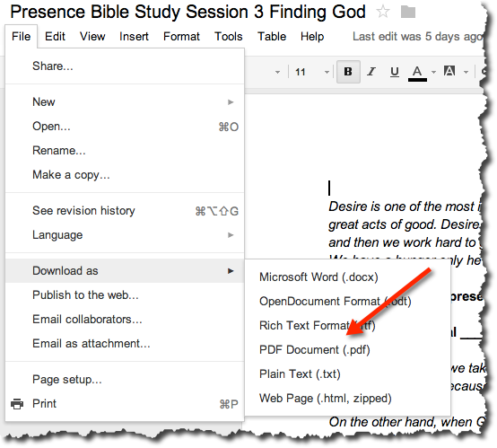This screenshot has width=497, height=448.
Task: Open the move-to-folder icon
Action: [x=408, y=13]
